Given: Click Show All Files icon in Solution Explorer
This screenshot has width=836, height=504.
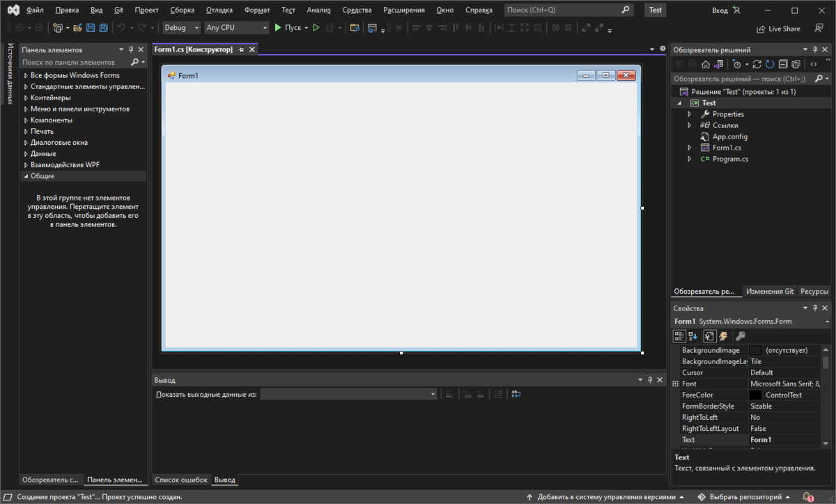Looking at the screenshot, I should pyautogui.click(x=795, y=64).
